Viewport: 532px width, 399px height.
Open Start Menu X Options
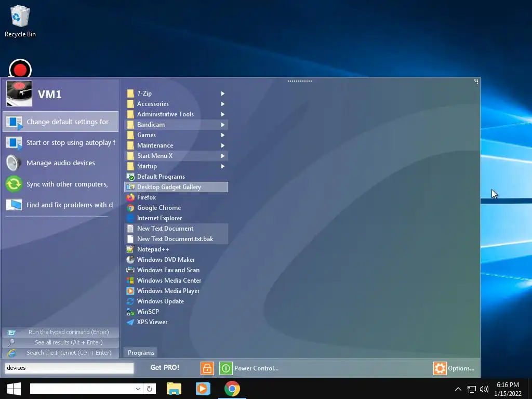click(454, 368)
